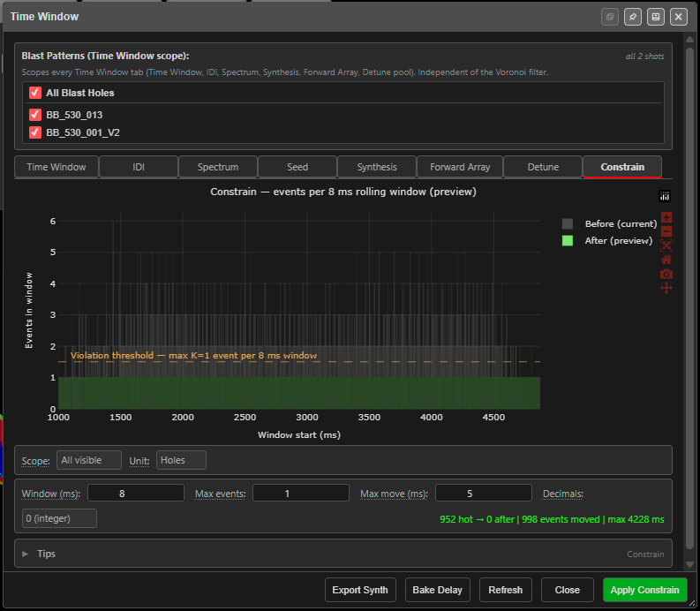This screenshot has width=700, height=611.
Task: Click the Plotly chart logo icon
Action: coord(665,196)
